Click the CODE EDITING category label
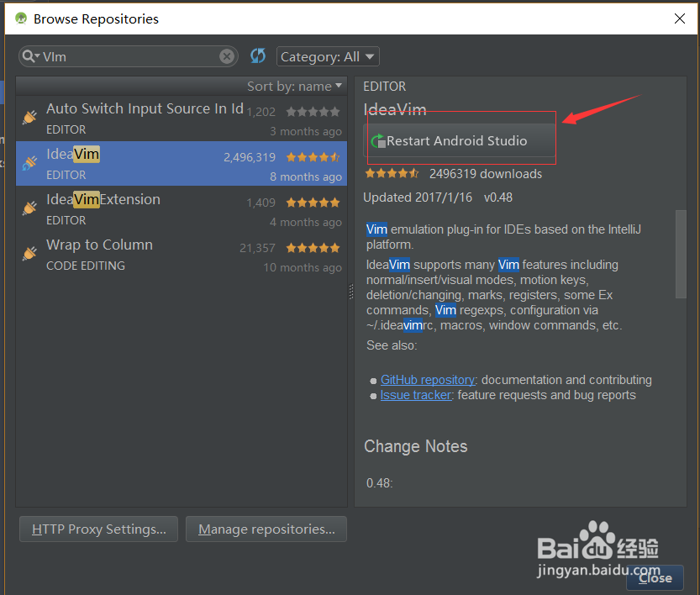The width and height of the screenshot is (700, 595). [x=86, y=266]
